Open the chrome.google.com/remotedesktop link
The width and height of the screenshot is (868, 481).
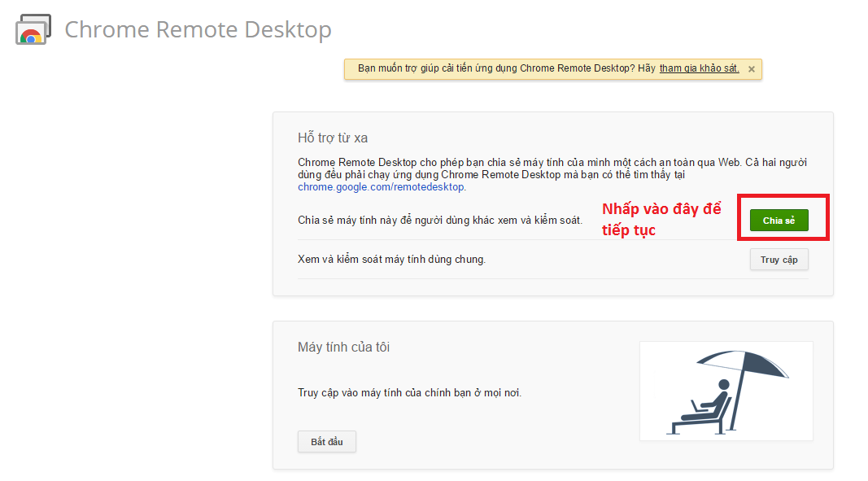tap(382, 186)
